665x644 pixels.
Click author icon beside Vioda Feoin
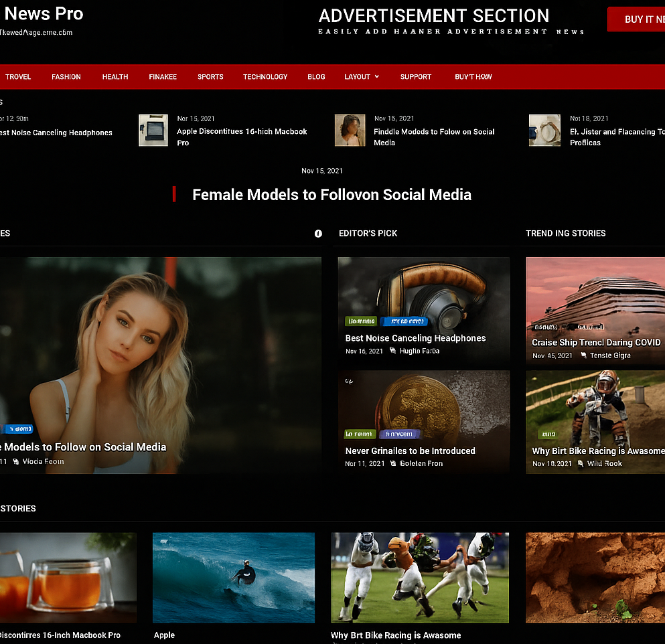coord(15,461)
